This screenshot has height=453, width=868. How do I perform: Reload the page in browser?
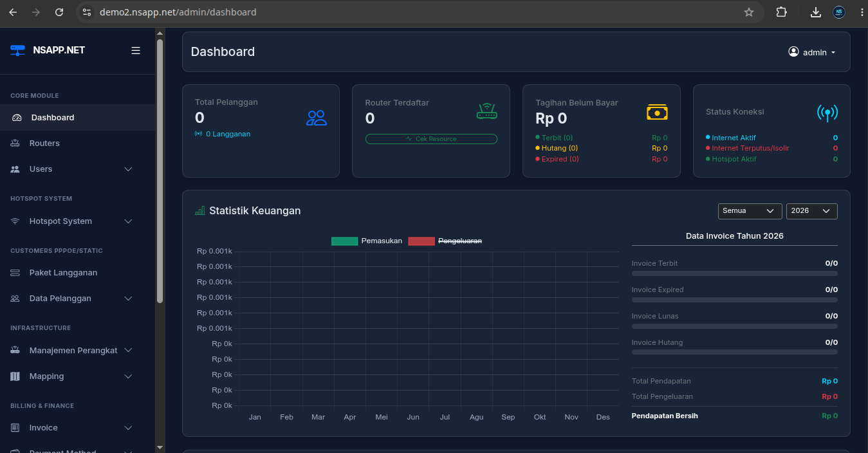pos(59,12)
